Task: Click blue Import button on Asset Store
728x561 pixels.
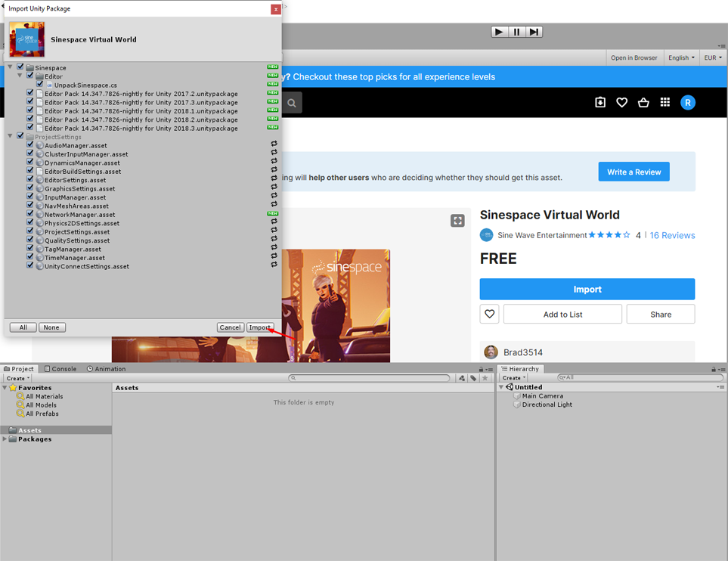Action: 587,289
